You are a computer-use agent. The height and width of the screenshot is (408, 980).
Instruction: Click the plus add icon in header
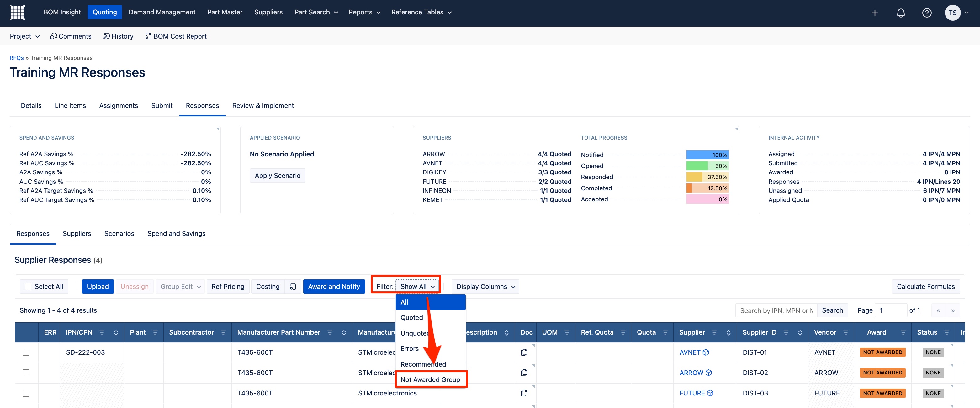[875, 13]
